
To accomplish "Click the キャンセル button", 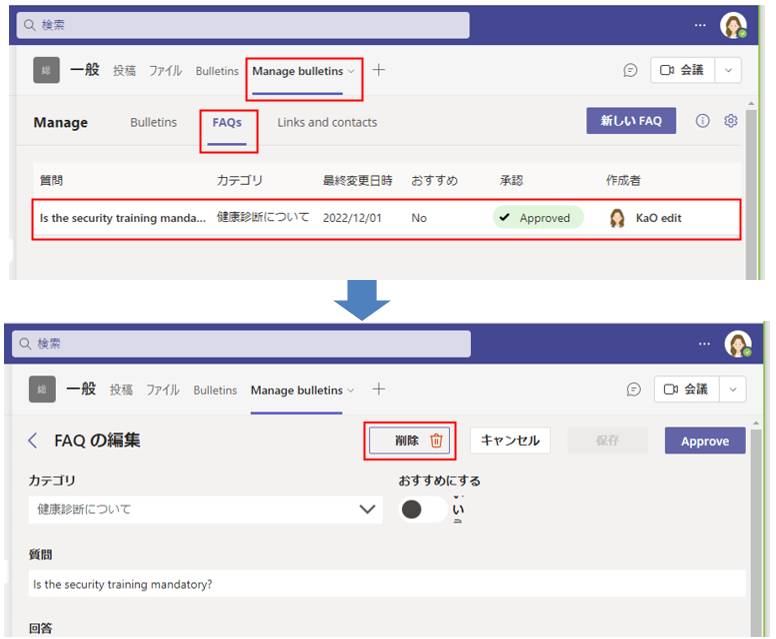I will [510, 441].
